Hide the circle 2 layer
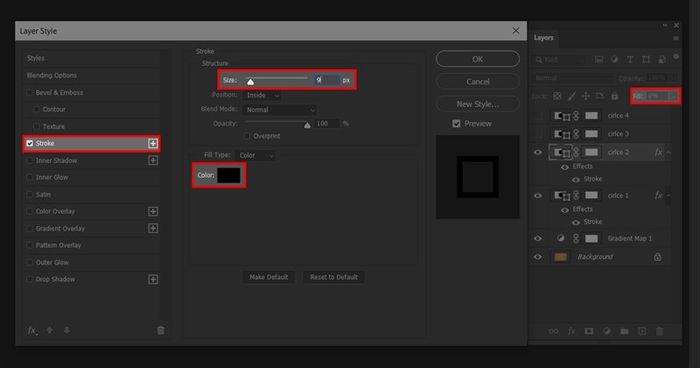The width and height of the screenshot is (700, 368). (x=538, y=152)
